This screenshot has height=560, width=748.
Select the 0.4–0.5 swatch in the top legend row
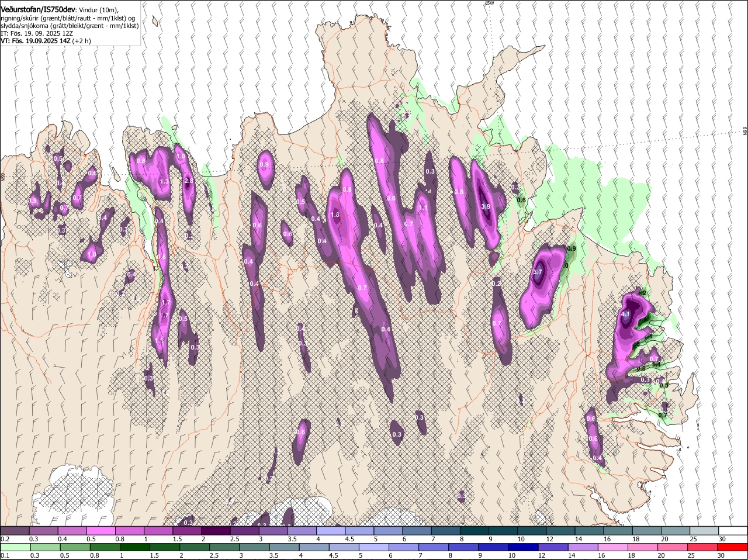(x=72, y=531)
